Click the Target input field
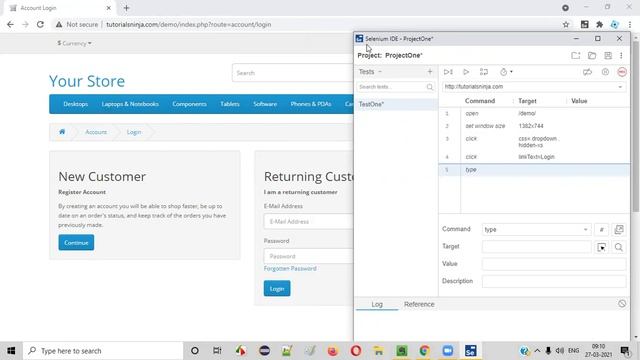This screenshot has width=640, height=360. tap(536, 247)
